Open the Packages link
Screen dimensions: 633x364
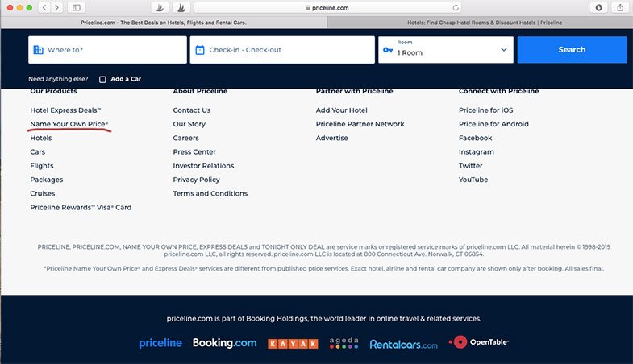[x=47, y=180]
